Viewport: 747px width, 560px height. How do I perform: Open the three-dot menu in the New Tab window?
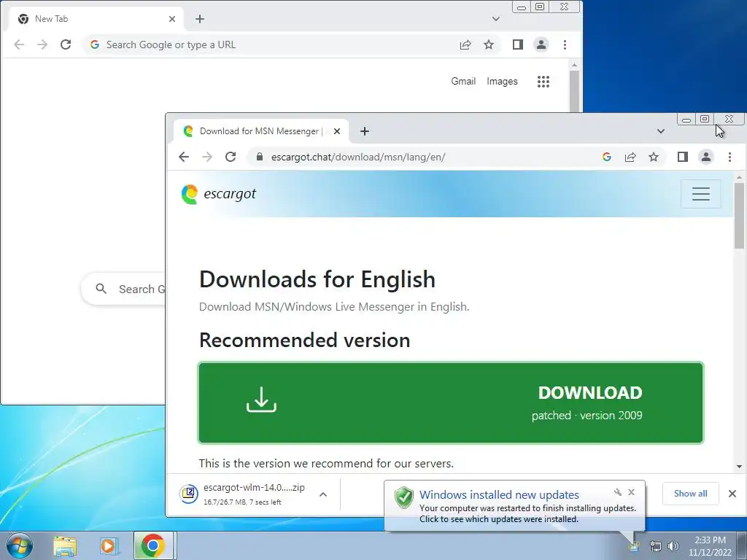pos(565,44)
